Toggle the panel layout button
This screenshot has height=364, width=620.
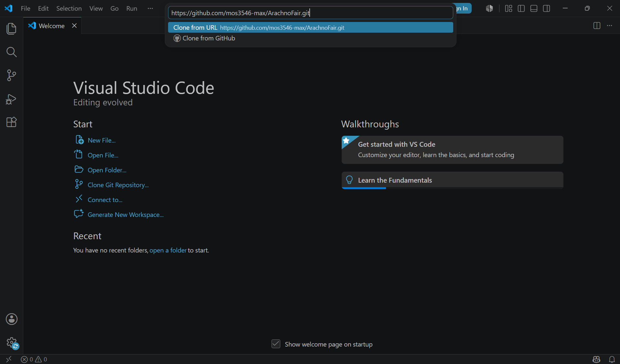click(x=534, y=8)
